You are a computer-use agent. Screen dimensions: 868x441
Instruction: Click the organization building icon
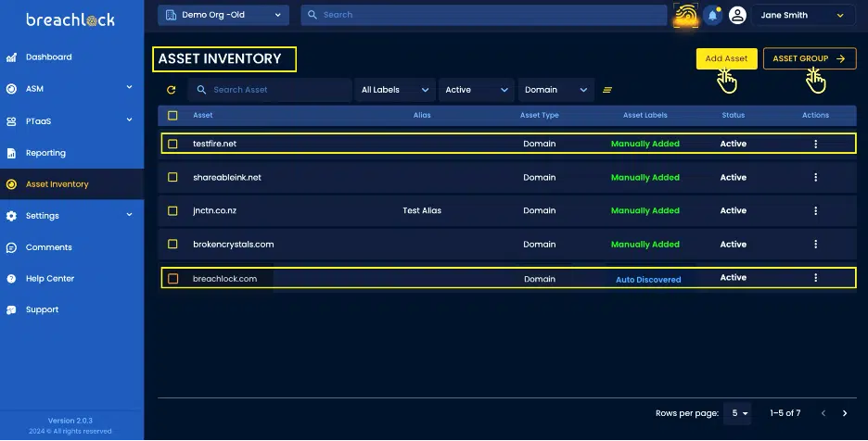(x=171, y=15)
